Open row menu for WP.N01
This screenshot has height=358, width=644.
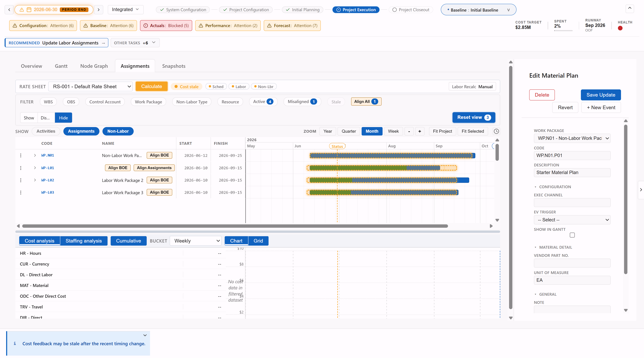[21, 155]
